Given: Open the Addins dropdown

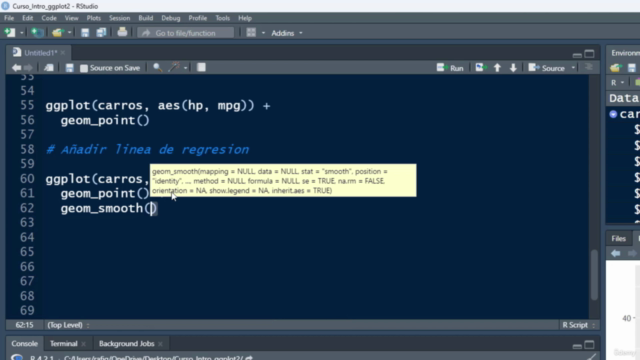Looking at the screenshot, I should click(287, 33).
